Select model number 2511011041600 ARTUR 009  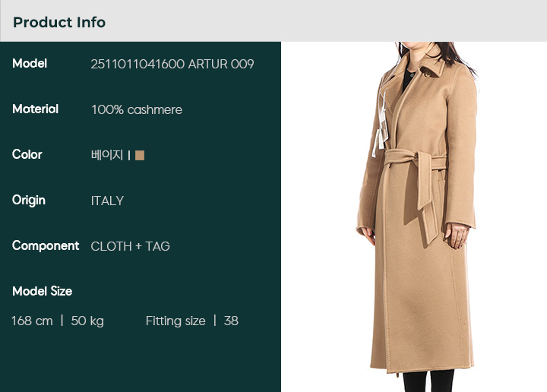[x=172, y=64]
